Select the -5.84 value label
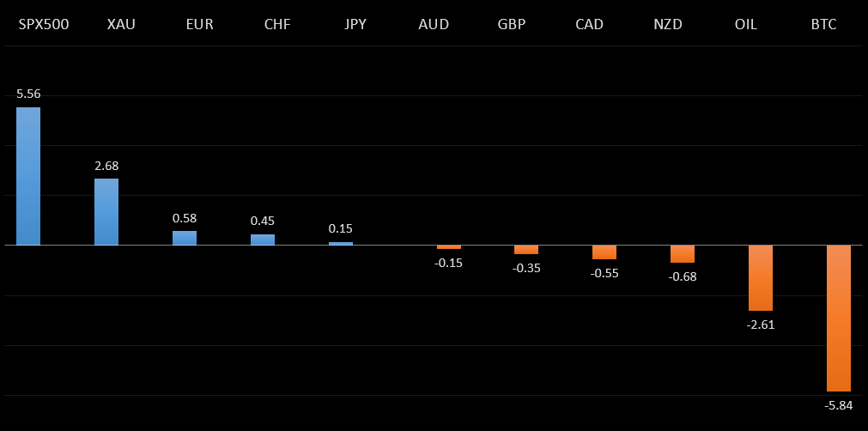 [839, 405]
